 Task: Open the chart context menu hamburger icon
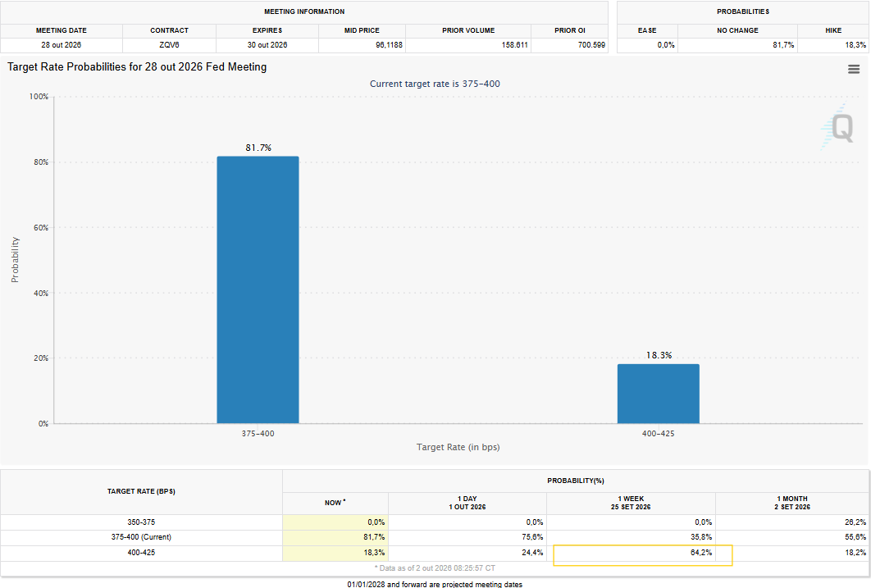pos(854,69)
